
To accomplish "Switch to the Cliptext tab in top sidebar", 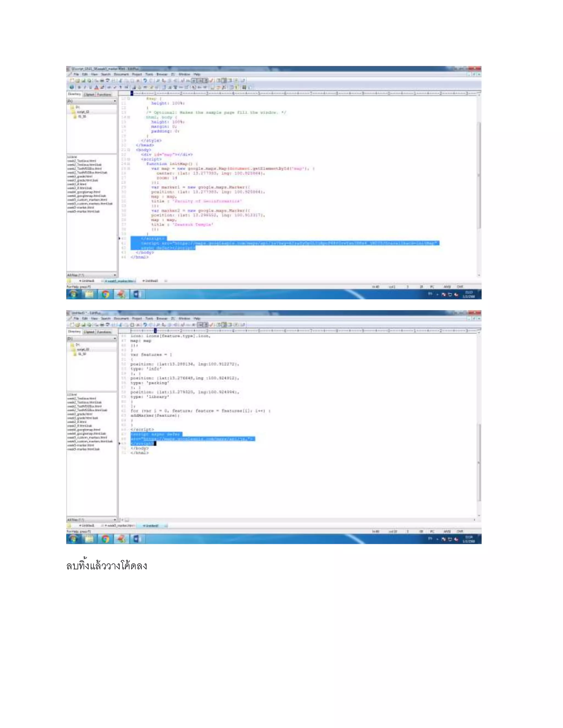I will click(89, 95).
